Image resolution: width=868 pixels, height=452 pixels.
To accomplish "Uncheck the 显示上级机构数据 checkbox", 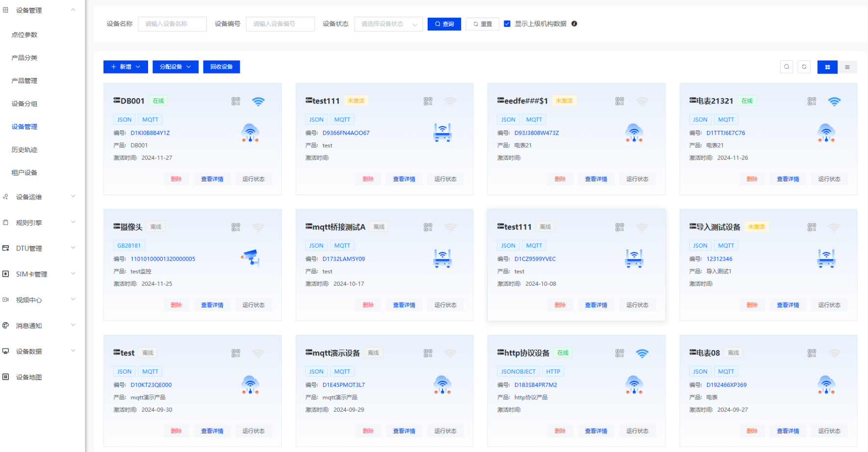I will pyautogui.click(x=507, y=24).
